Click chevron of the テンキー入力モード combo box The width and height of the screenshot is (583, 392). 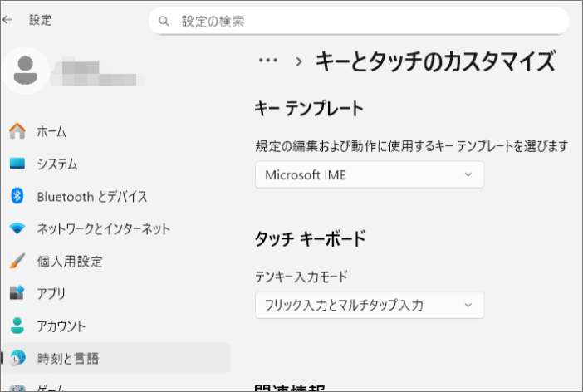pyautogui.click(x=468, y=305)
